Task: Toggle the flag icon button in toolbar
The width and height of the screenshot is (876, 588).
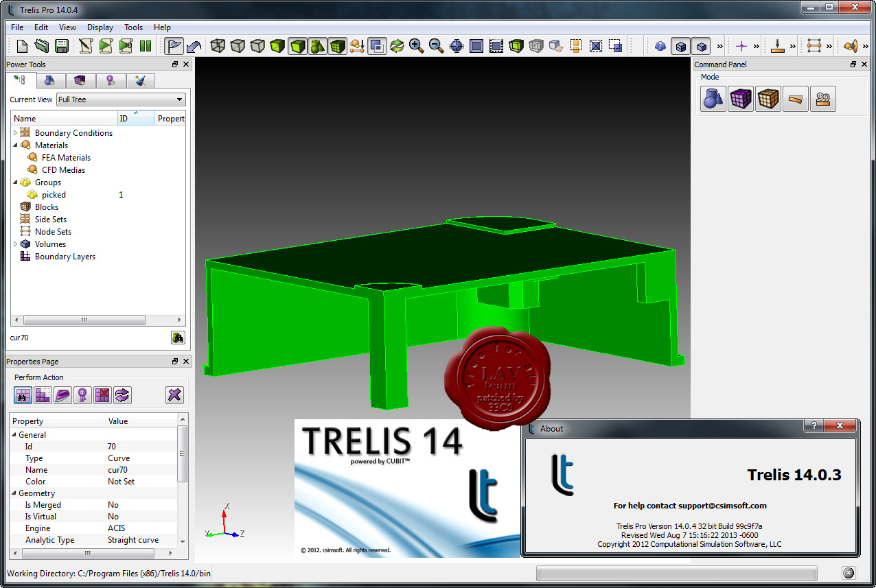Action: click(x=174, y=46)
